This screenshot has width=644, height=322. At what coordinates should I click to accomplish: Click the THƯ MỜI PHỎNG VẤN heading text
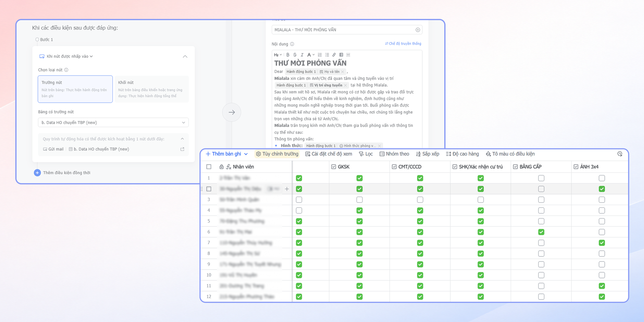[310, 63]
